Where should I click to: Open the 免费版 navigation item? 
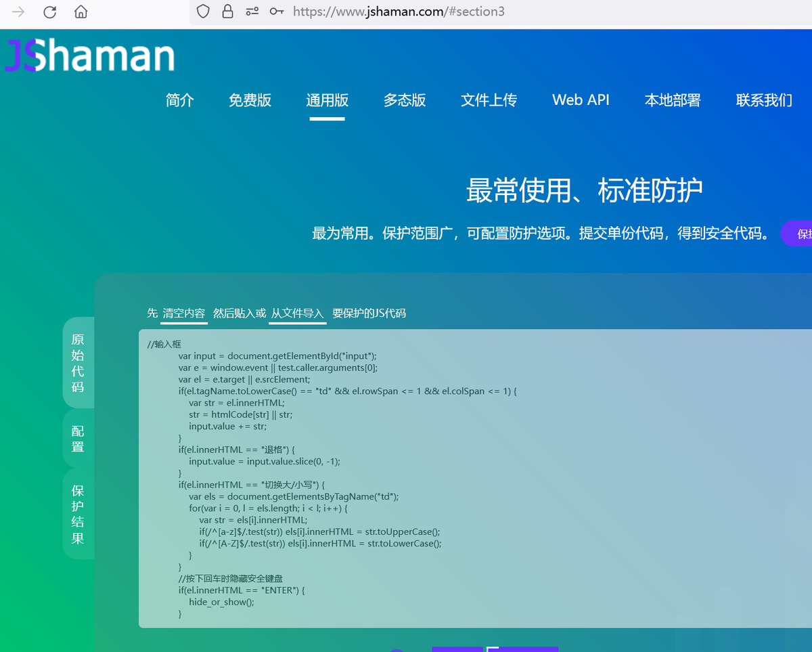coord(250,100)
